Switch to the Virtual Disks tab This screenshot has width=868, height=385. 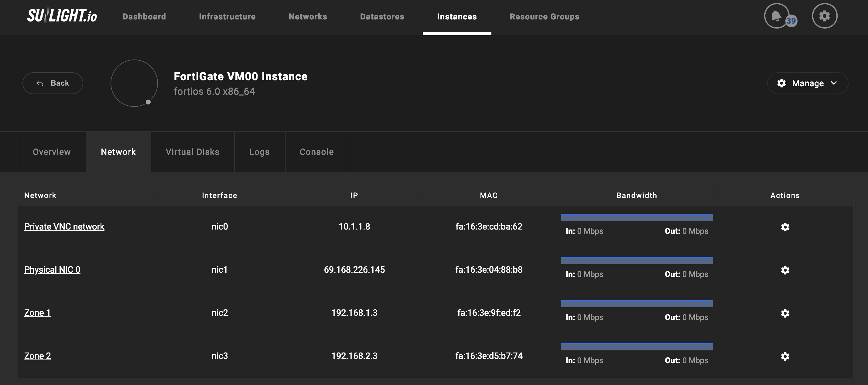[x=193, y=152]
